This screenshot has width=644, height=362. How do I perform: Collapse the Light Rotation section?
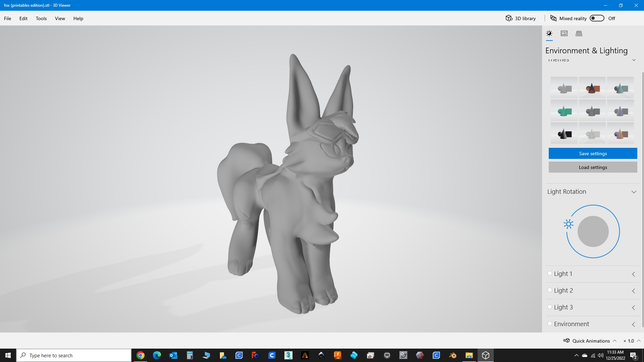634,192
